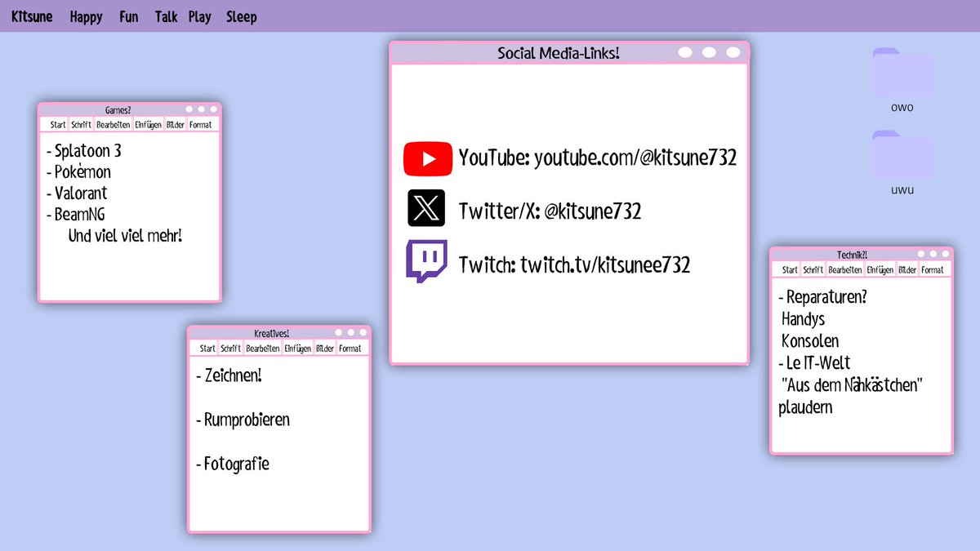Click the "- Pokémon" line

[78, 172]
